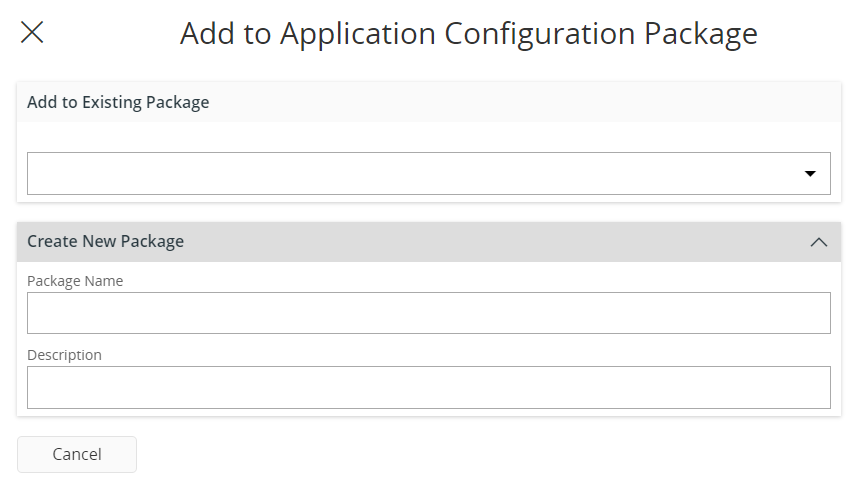This screenshot has height=497, width=852.
Task: Click the black triangle dropdown icon
Action: 810,174
